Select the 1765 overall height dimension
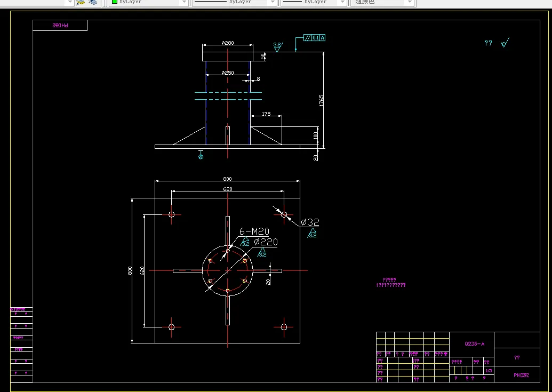 point(322,100)
